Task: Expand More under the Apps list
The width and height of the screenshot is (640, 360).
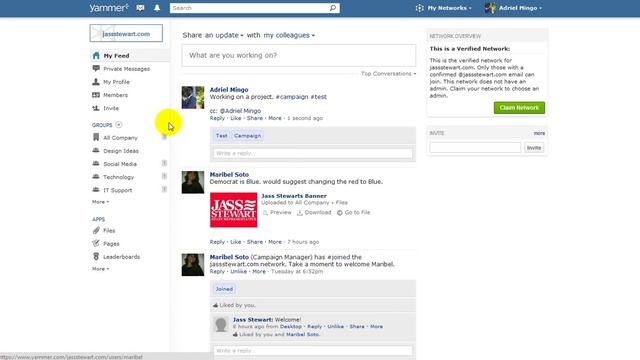Action: [x=100, y=269]
